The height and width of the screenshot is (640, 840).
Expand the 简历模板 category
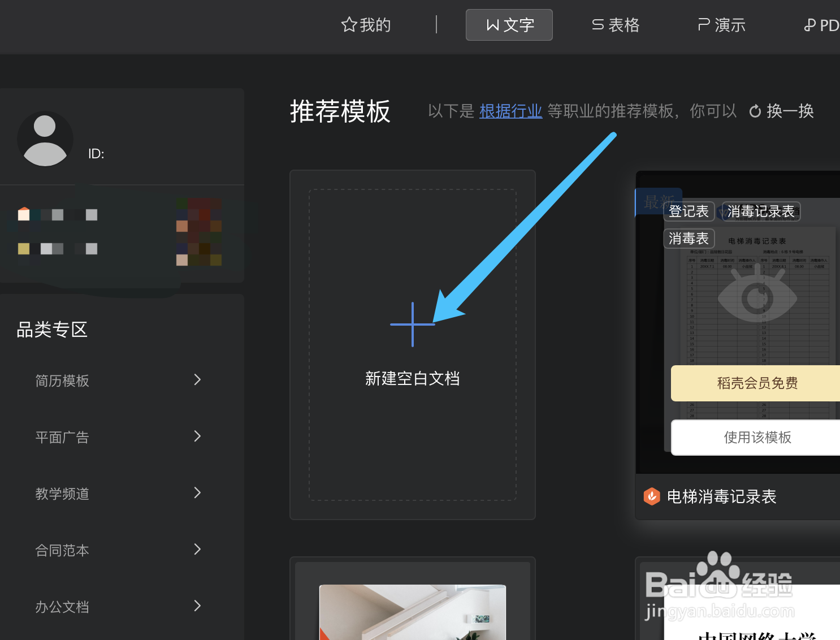tap(61, 381)
